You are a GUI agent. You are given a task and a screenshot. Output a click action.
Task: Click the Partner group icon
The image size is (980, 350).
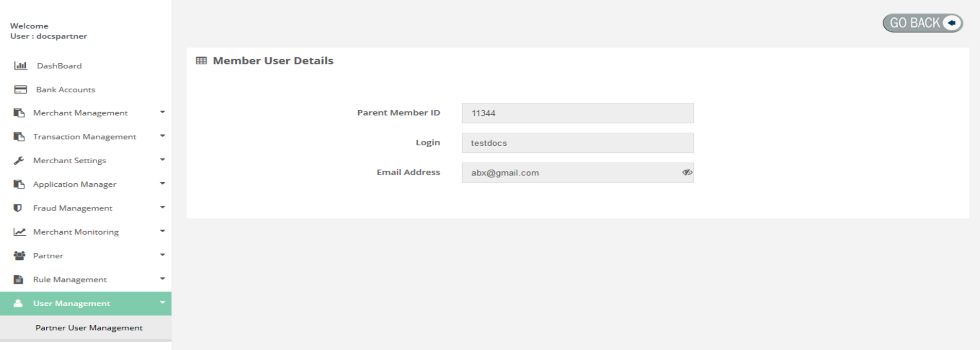click(x=20, y=255)
